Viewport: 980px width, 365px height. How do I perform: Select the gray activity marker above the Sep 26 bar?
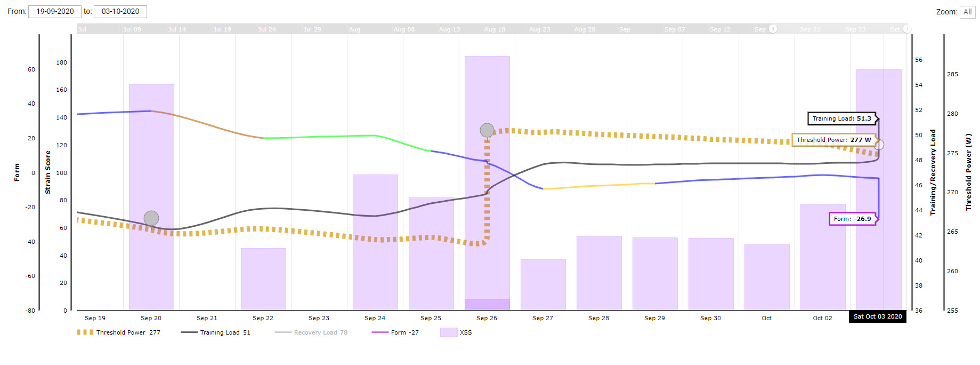(x=487, y=129)
